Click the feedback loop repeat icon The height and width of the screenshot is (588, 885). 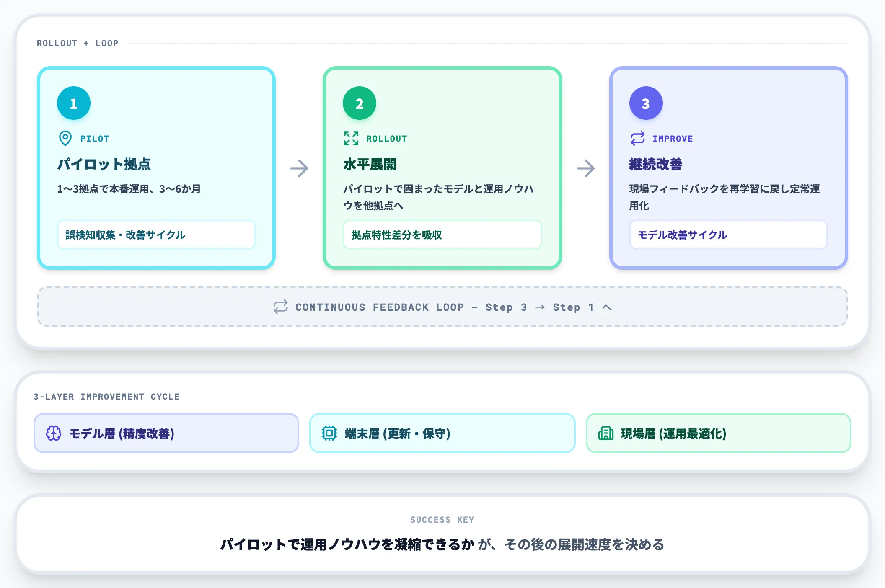click(x=281, y=307)
